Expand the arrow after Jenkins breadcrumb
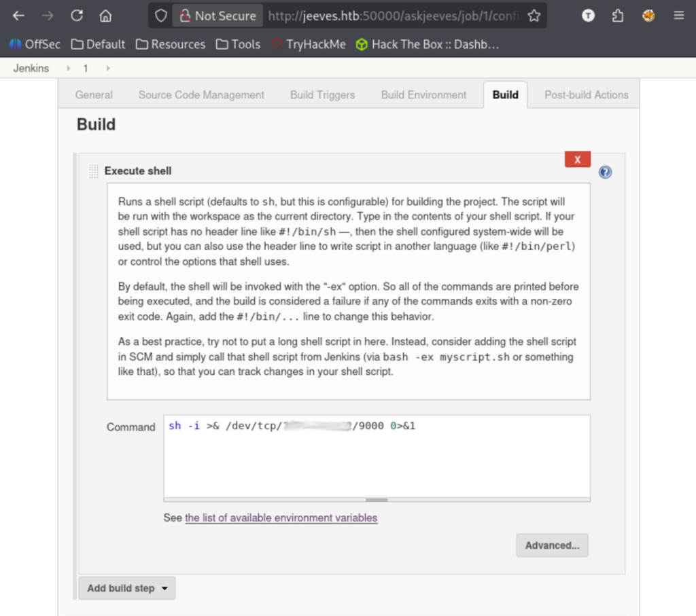This screenshot has height=616, width=696. tap(68, 69)
